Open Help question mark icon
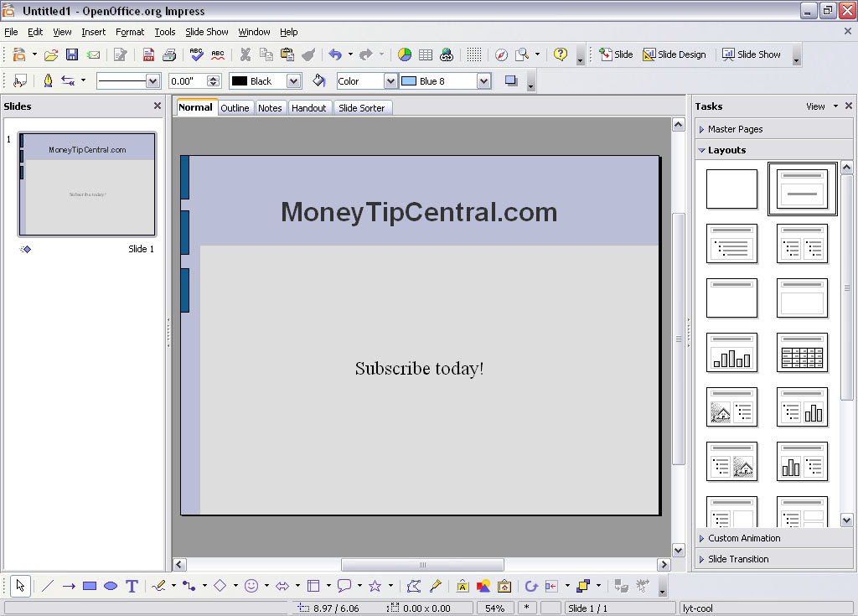The height and width of the screenshot is (616, 858). pos(561,54)
